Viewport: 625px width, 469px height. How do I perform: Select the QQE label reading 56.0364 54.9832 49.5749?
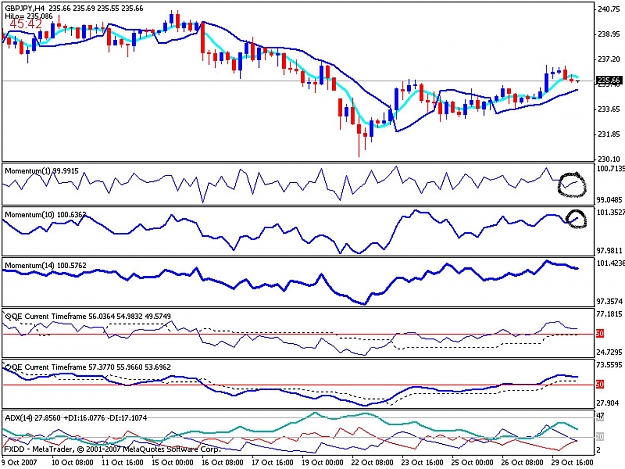(88, 316)
